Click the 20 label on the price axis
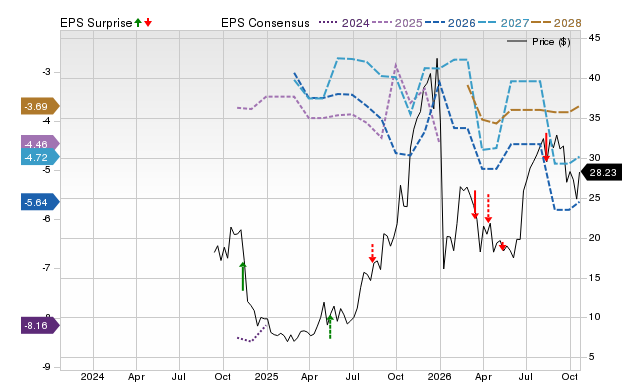 point(595,238)
